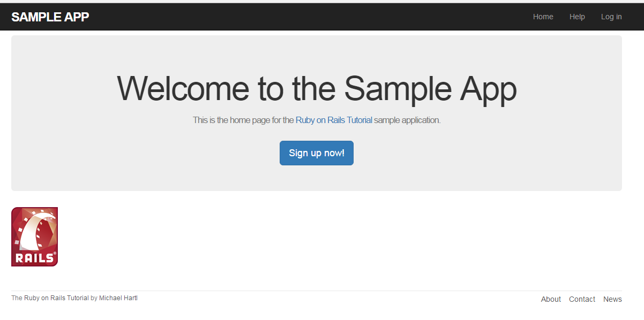This screenshot has height=320, width=644.
Task: Click the word "The" starting the footer
Action: coord(17,298)
